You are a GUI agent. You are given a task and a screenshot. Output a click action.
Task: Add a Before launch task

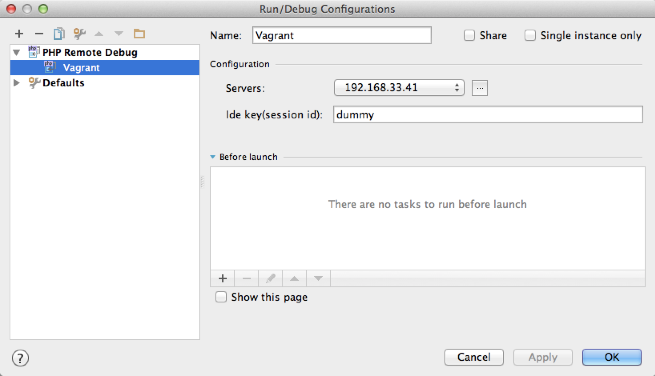point(223,278)
